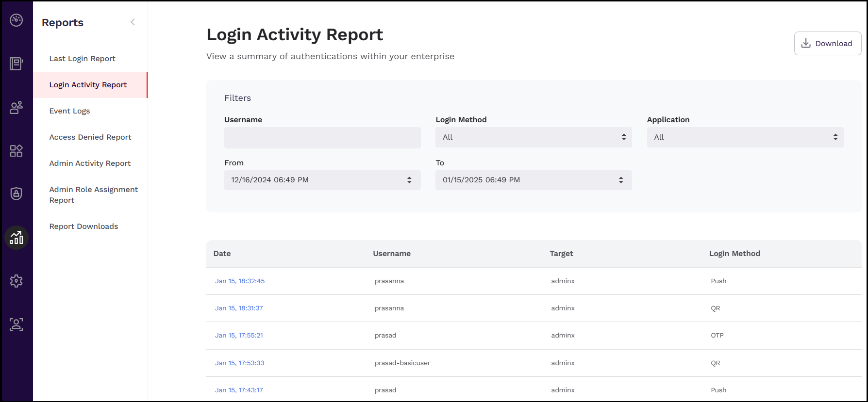Click the Download button

[x=827, y=44]
